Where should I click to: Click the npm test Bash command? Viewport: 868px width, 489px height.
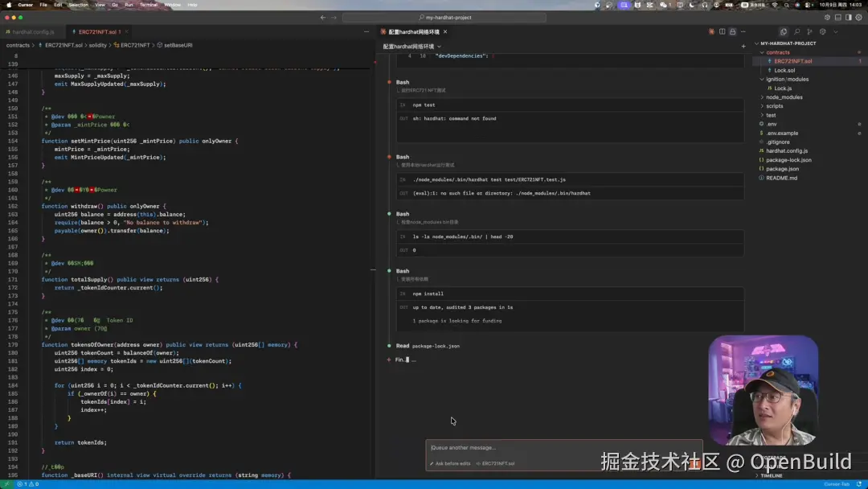tap(570, 105)
